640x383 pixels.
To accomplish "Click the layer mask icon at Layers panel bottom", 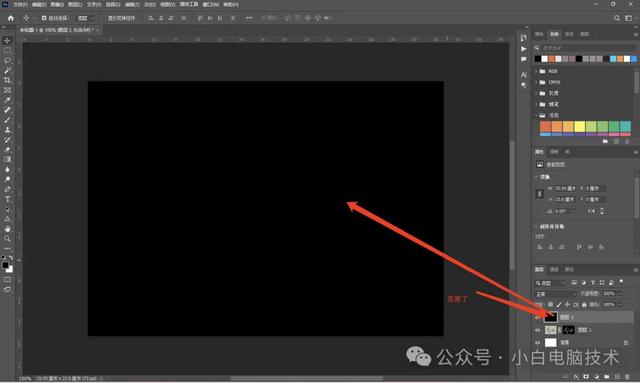I will click(586, 376).
